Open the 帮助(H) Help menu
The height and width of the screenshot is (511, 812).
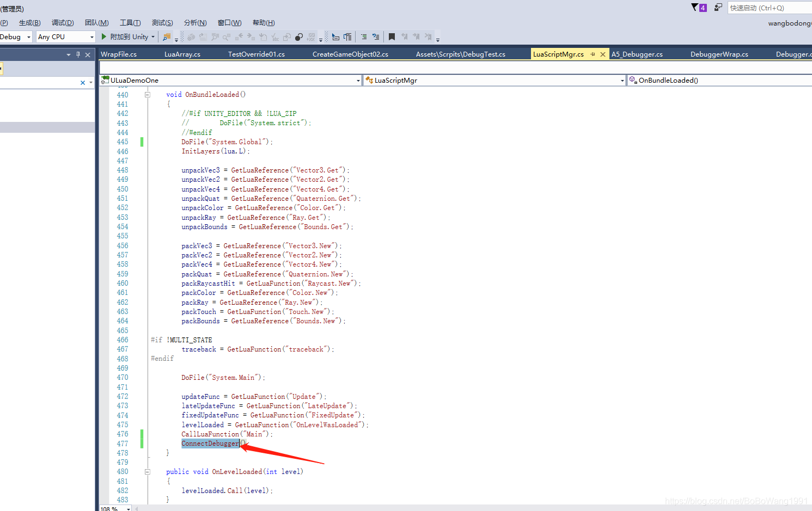(264, 23)
